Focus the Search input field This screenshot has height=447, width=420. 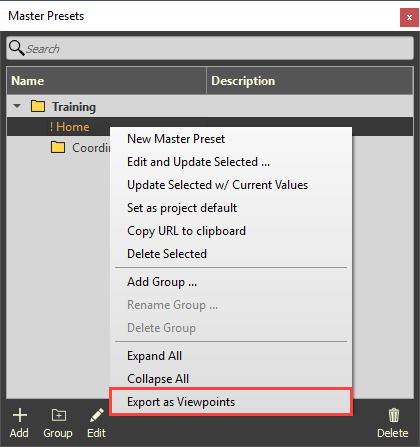tap(210, 48)
